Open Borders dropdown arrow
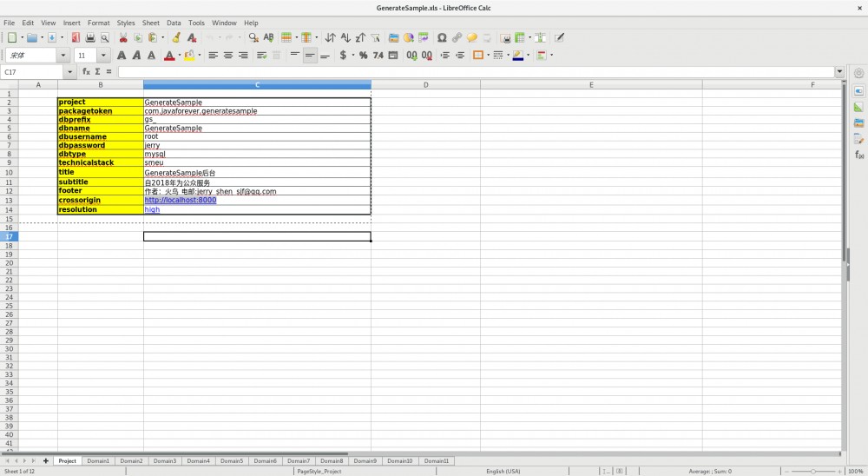 pyautogui.click(x=488, y=55)
